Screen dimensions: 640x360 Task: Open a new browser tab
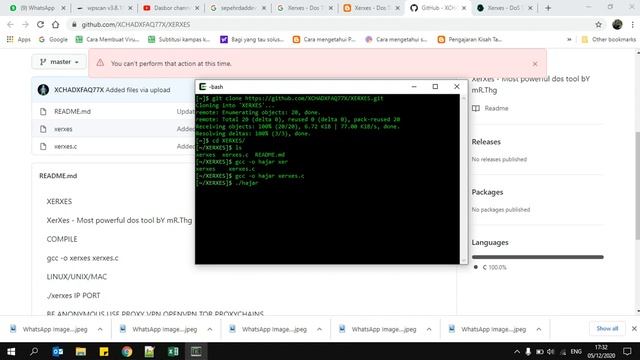(548, 8)
